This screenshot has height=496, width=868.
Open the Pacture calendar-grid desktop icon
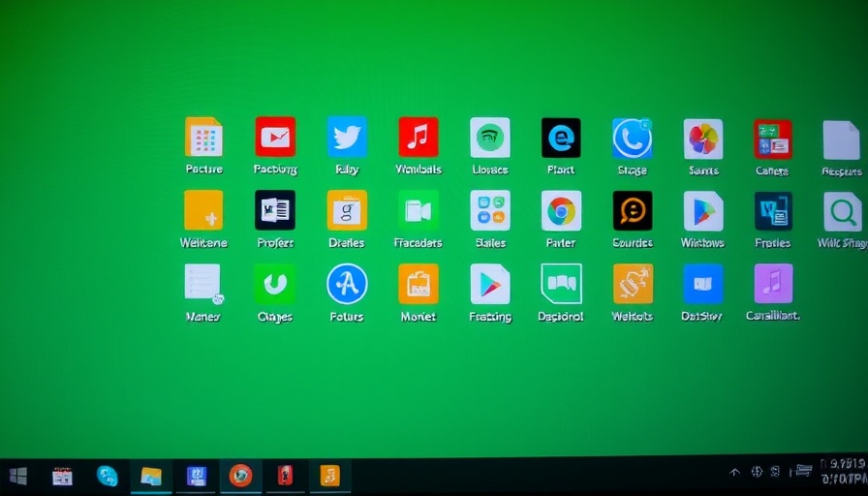(x=203, y=137)
